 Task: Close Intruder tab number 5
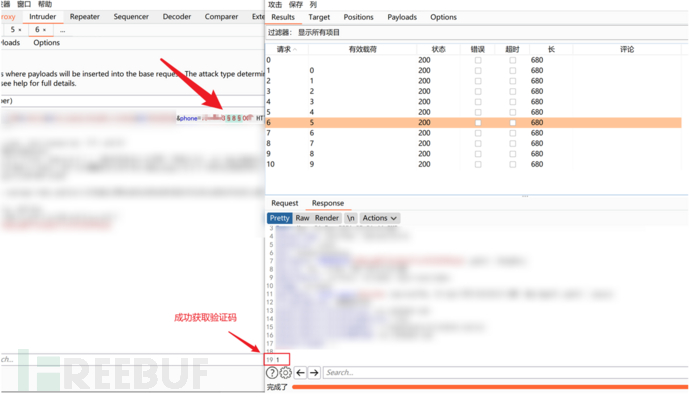tap(20, 30)
